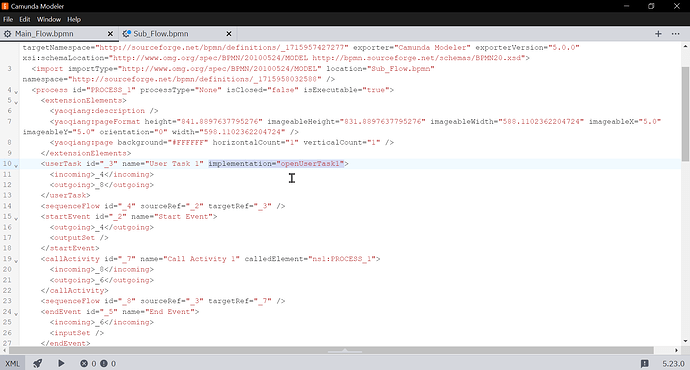Viewport: 690px width, 370px height.
Task: Close the Main_Flow.bpmn tab
Action: click(x=110, y=34)
